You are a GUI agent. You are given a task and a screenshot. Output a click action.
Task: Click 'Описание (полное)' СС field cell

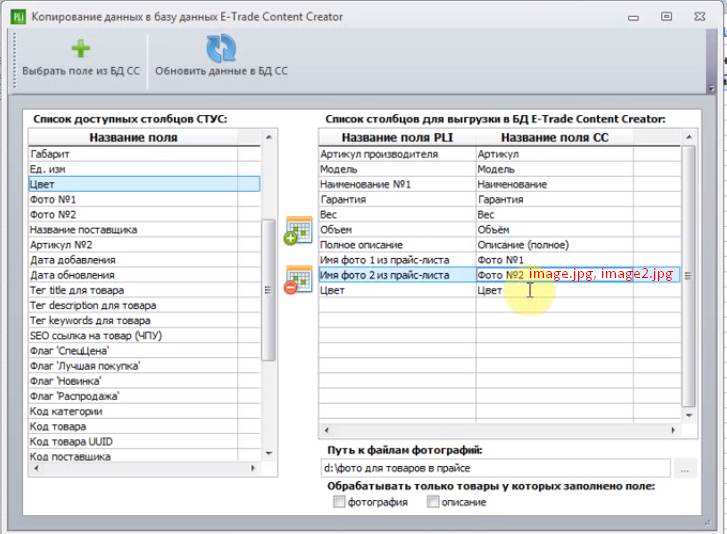(x=555, y=245)
